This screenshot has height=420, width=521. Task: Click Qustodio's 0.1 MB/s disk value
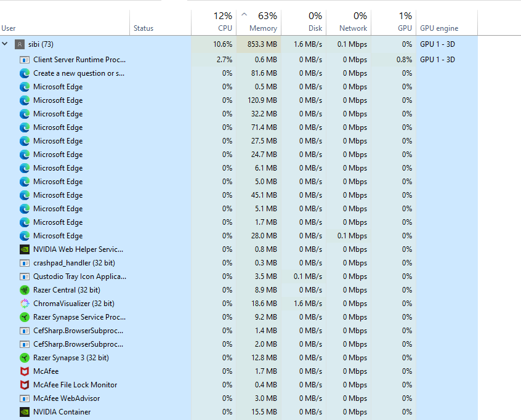308,277
